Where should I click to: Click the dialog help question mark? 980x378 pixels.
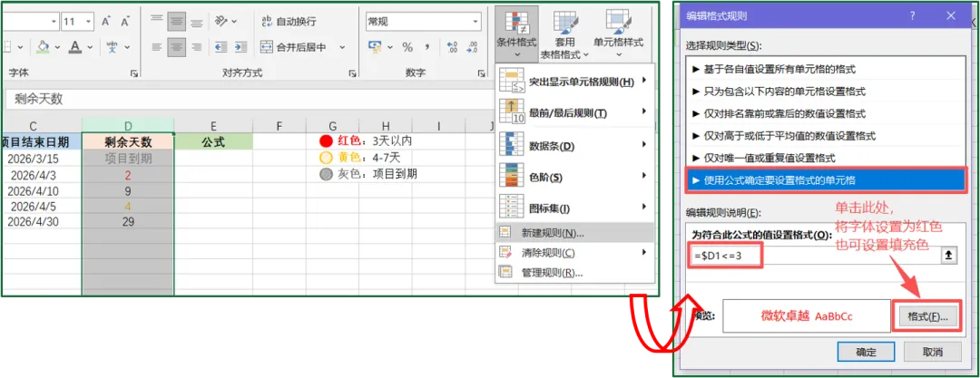click(x=914, y=15)
